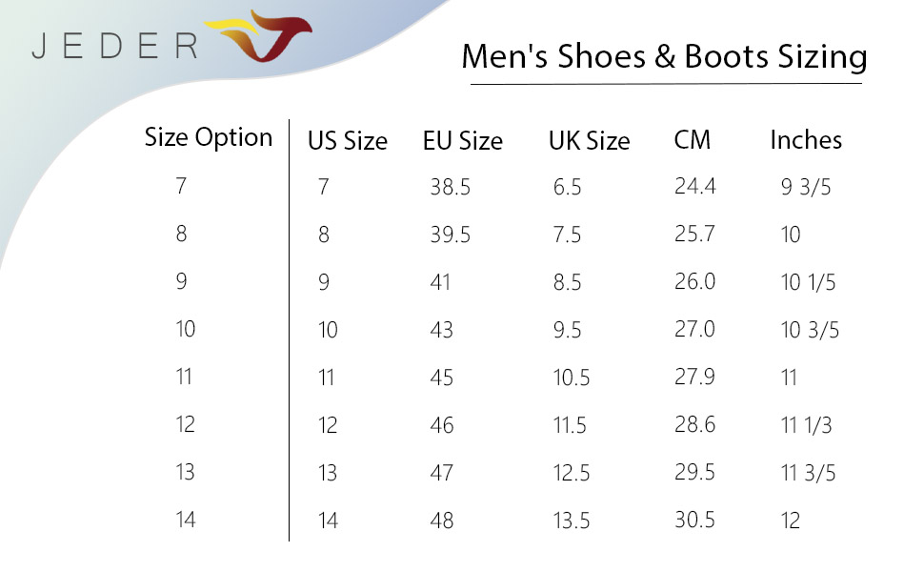Pick size option 14 in first column
Viewport: 924px width, 572px height.
185,520
